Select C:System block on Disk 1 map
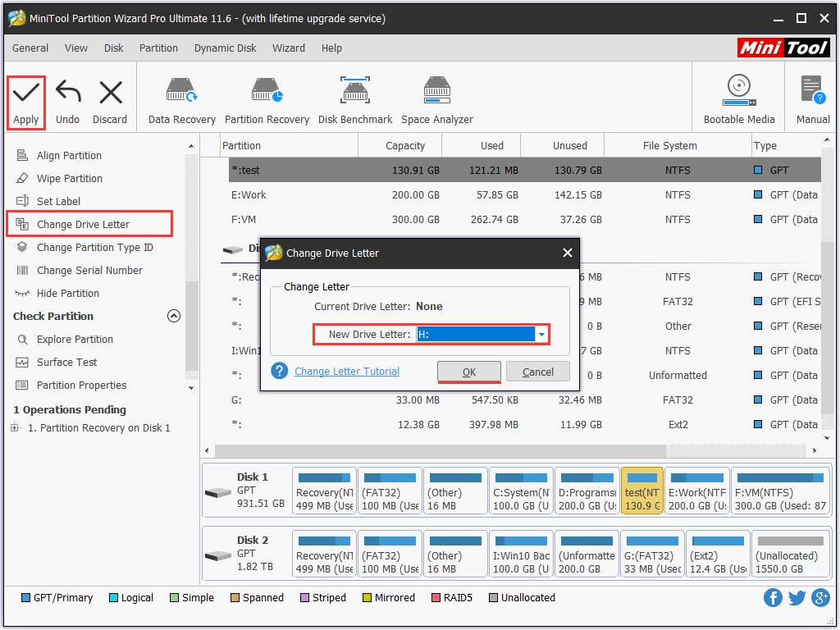840x630 pixels. tap(521, 491)
